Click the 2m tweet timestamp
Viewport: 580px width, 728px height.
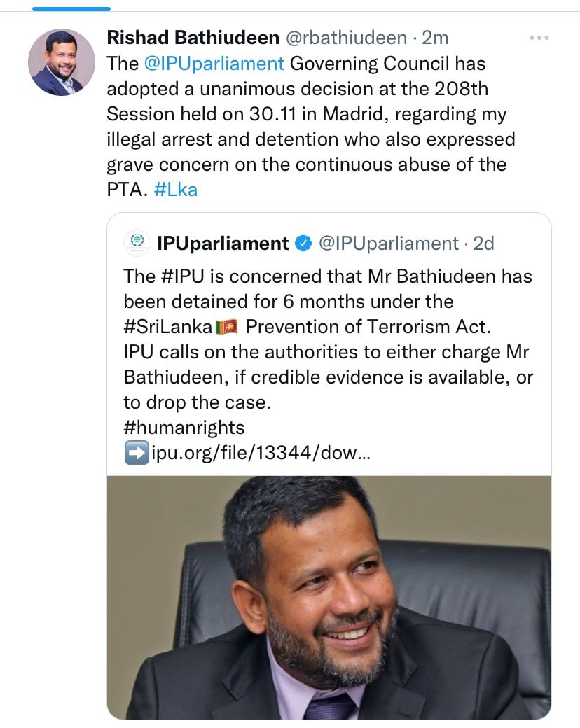tap(435, 37)
